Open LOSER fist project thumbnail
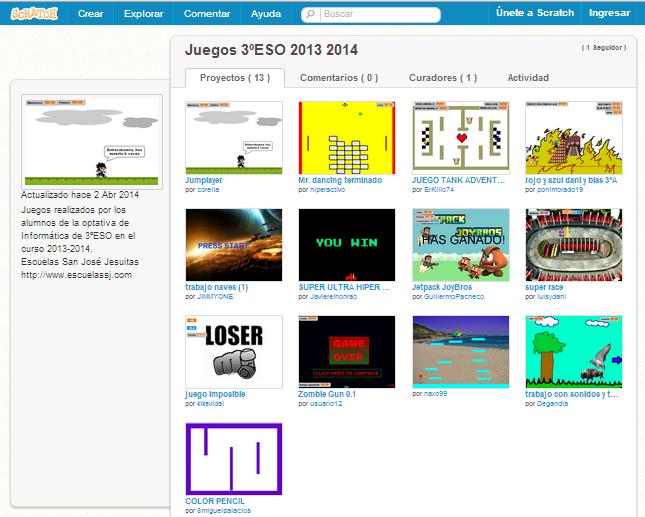Screen dimensions: 645x517 coord(234,352)
